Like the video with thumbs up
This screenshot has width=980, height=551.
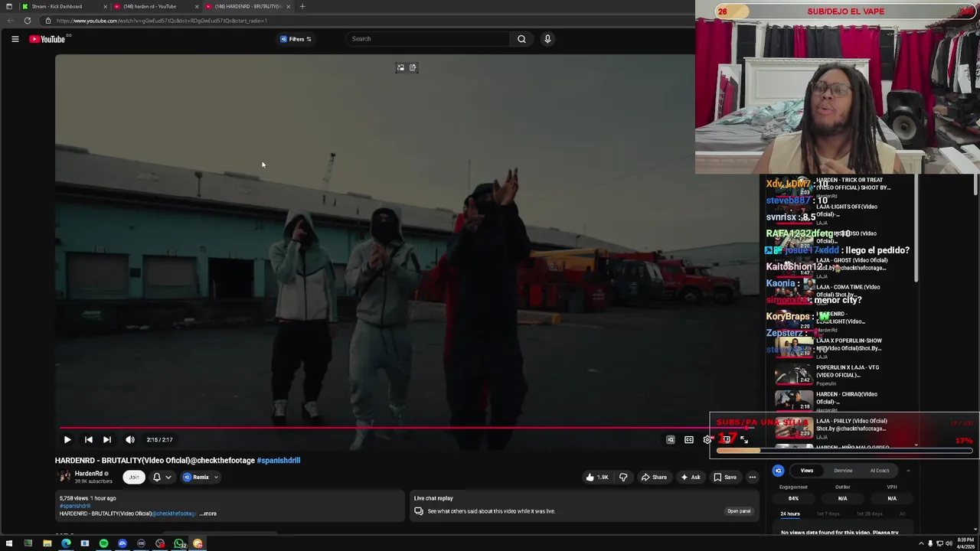pyautogui.click(x=596, y=478)
